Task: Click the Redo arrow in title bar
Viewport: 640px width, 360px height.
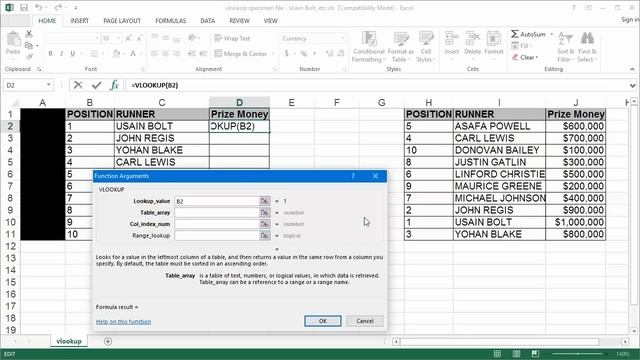Action: pos(58,7)
